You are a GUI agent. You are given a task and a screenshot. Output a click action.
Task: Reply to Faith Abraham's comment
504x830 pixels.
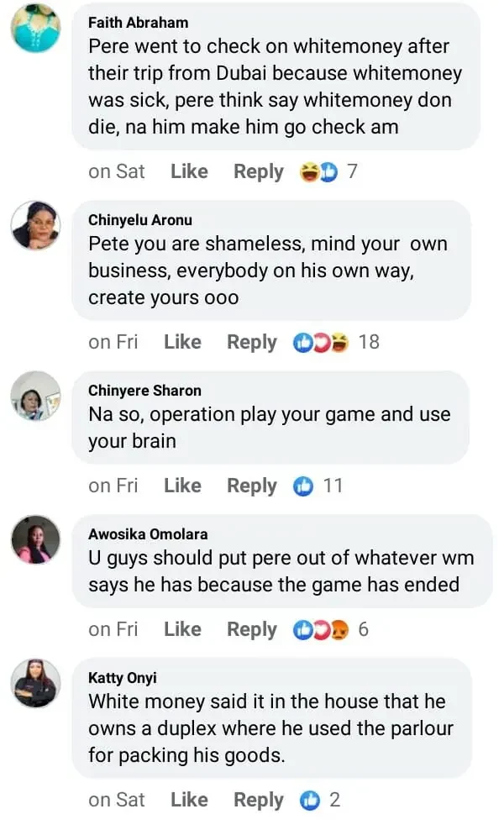coord(258,172)
